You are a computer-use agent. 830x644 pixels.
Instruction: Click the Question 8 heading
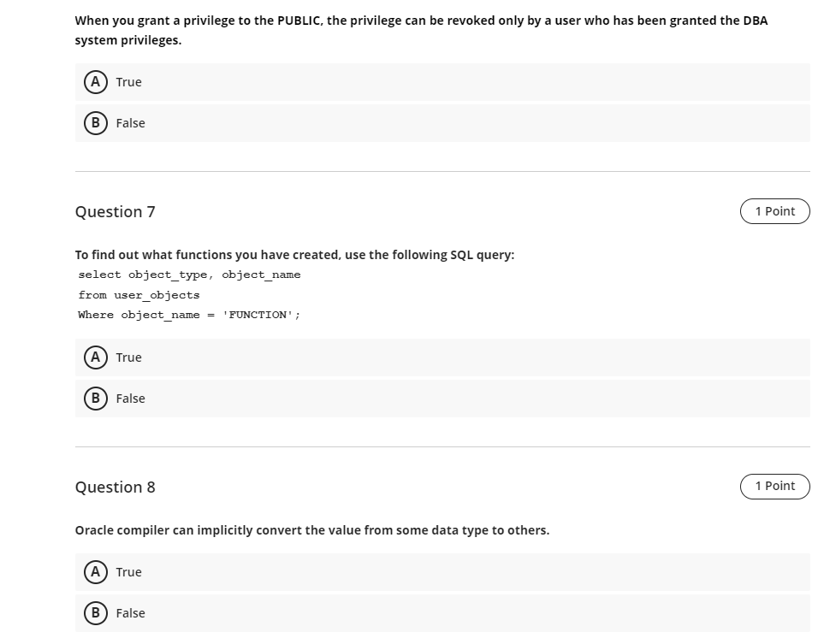click(116, 487)
